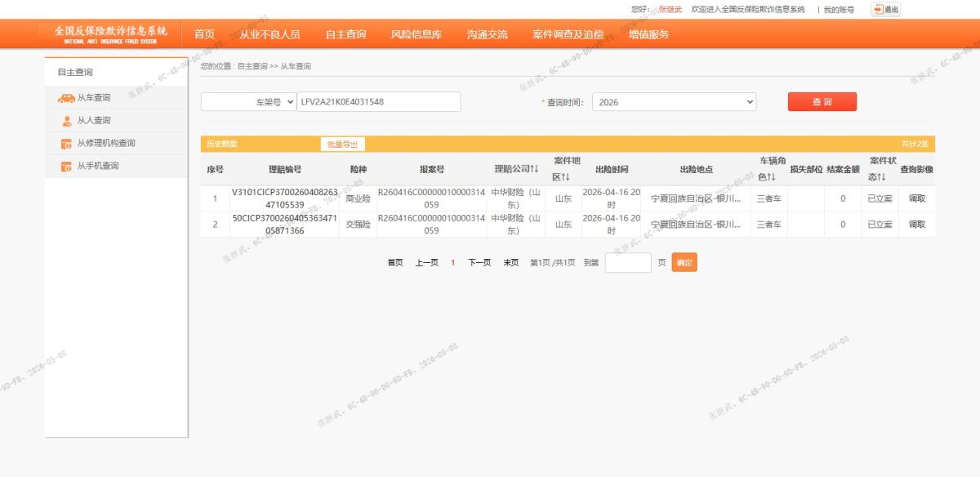Viewport: 980px width, 477px height.
Task: Click current page number 1
Action: click(x=453, y=263)
